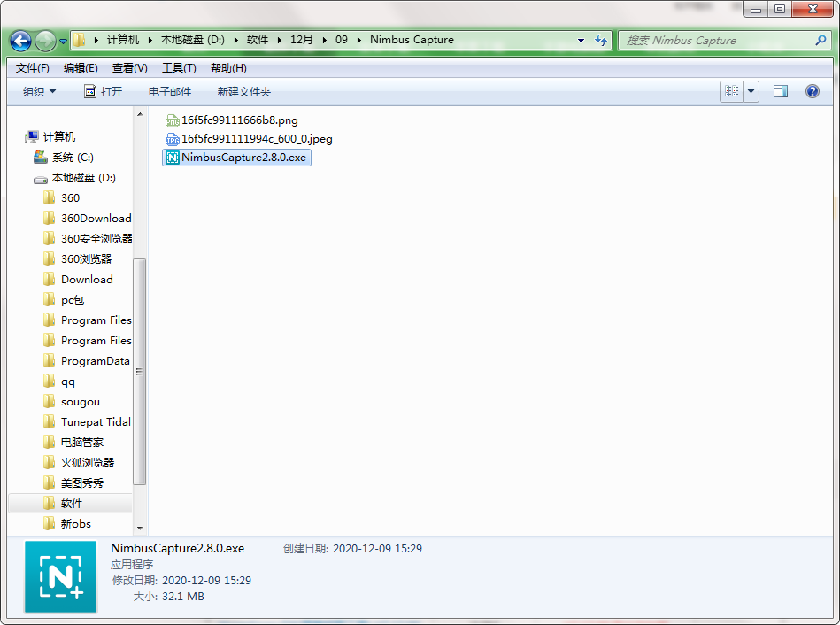Click the PNG file icon

172,121
